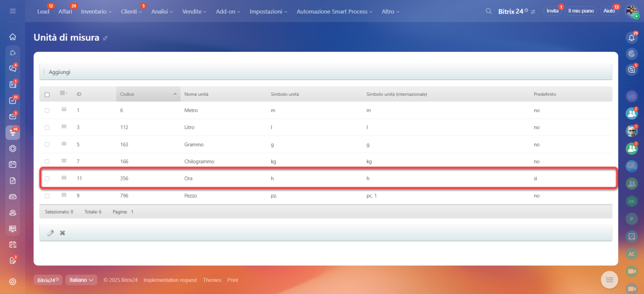Expand the Analisi menu
The width and height of the screenshot is (644, 294).
[162, 11]
